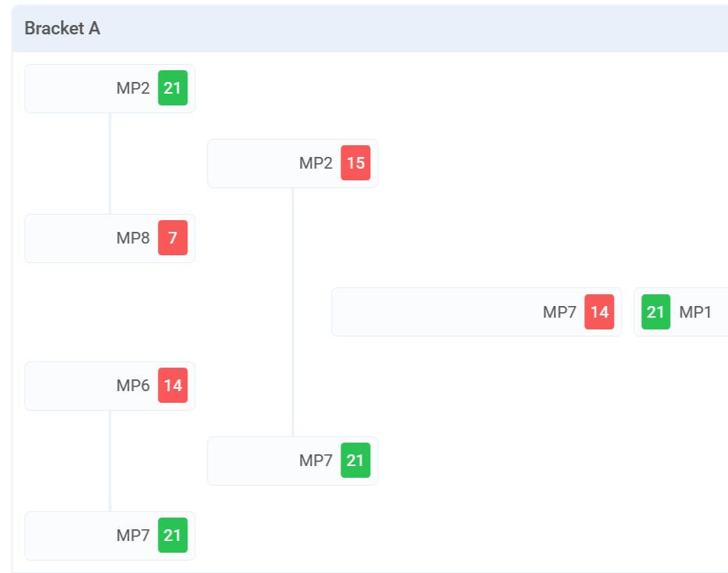Click final MP7's red 14 score badge
Screen dimensions: 728x573
click(599, 312)
